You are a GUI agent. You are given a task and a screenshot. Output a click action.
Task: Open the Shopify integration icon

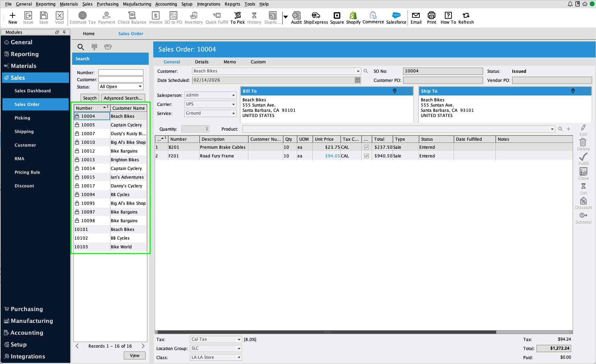(x=353, y=18)
